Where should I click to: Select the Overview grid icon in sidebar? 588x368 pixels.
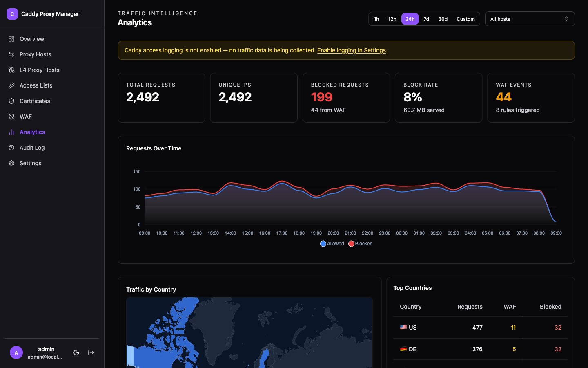point(11,38)
